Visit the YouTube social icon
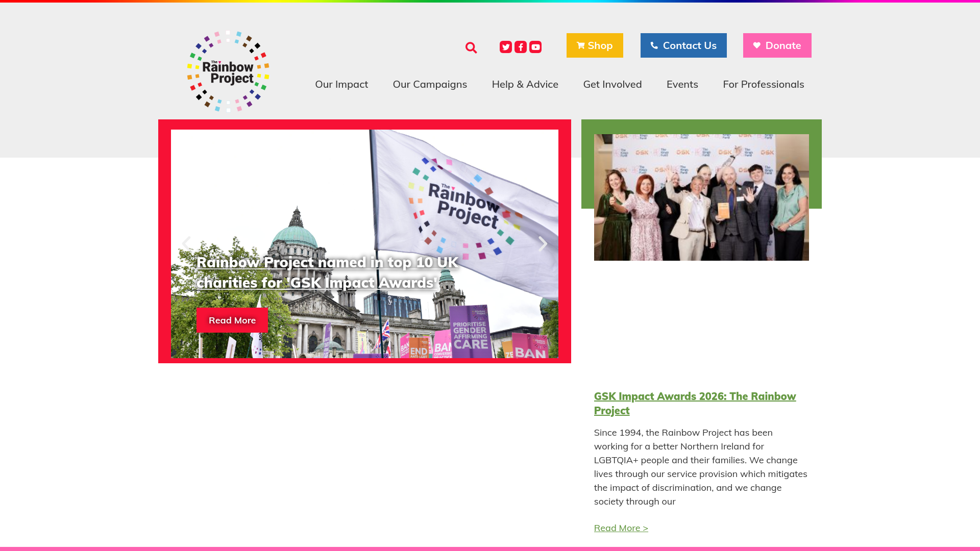This screenshot has width=980, height=551. [x=535, y=47]
